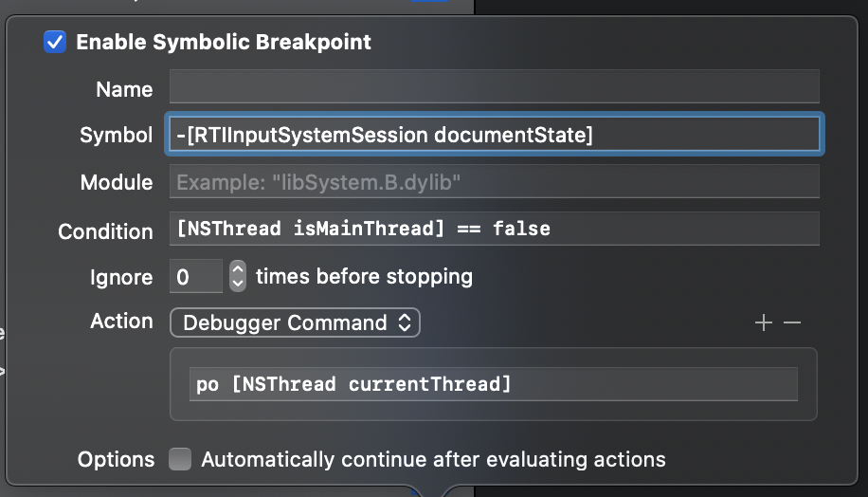Viewport: 868px width, 497px height.
Task: Remove the breakpoint action with minus icon
Action: point(792,323)
